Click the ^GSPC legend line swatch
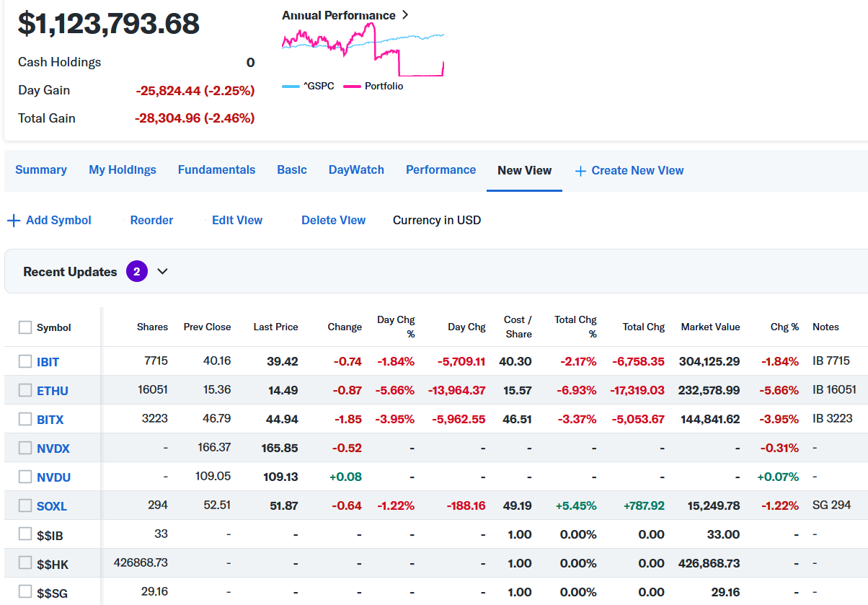The width and height of the screenshot is (868, 605). [x=291, y=87]
